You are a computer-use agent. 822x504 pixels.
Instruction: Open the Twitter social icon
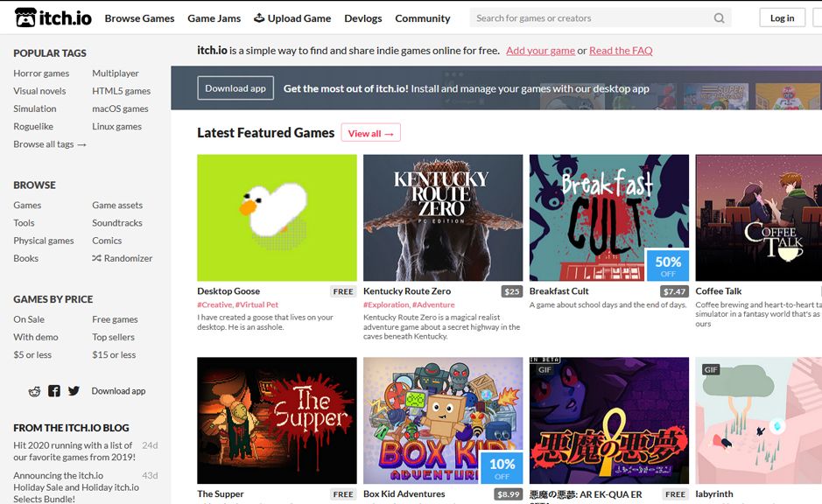tap(74, 391)
